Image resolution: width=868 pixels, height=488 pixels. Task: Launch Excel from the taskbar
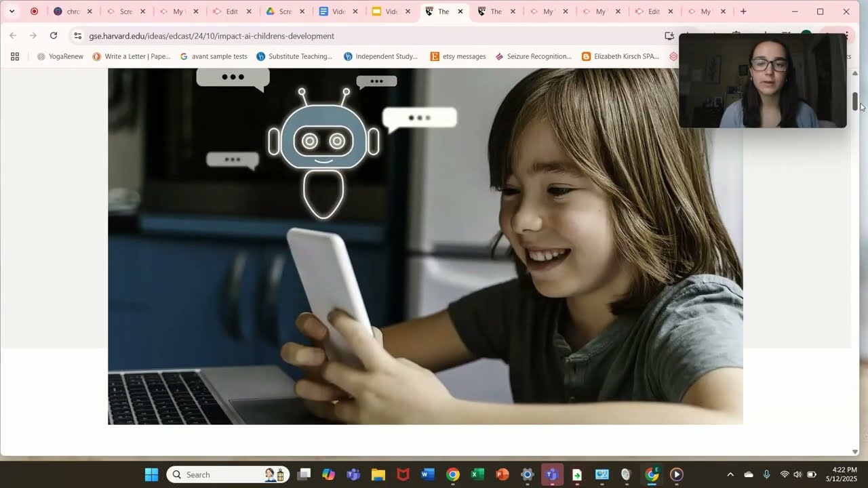tap(477, 474)
